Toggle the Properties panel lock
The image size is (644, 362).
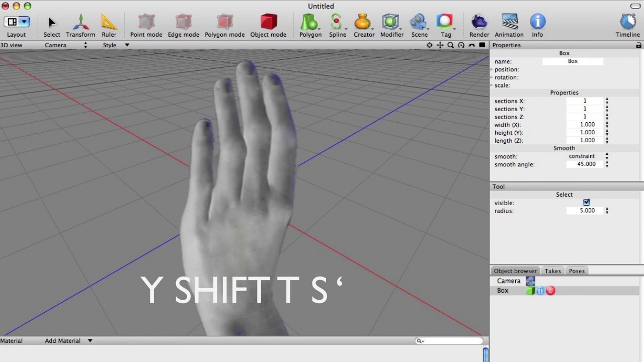[639, 45]
